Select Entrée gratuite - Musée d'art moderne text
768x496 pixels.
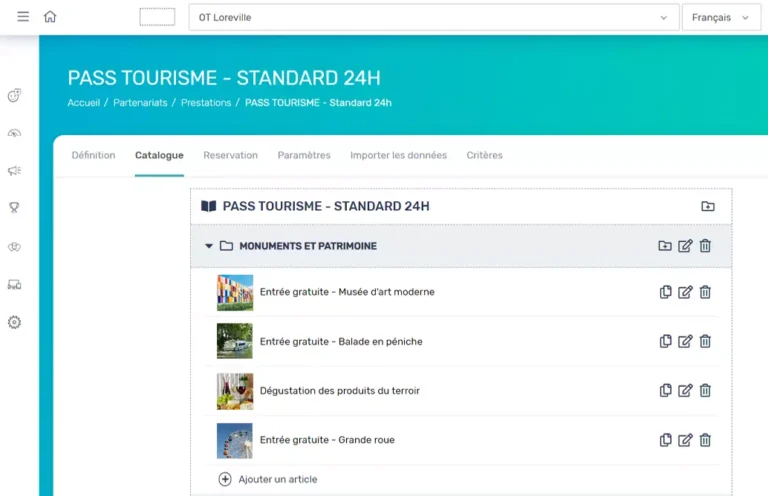click(x=347, y=292)
